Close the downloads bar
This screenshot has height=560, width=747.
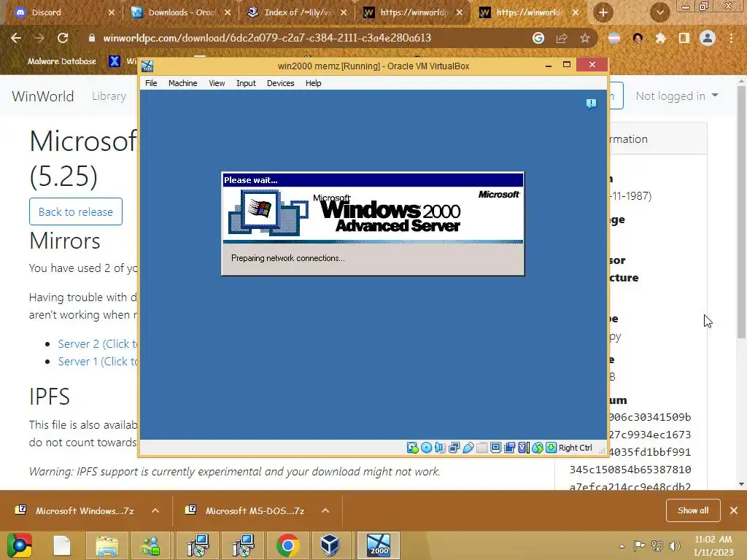click(734, 510)
